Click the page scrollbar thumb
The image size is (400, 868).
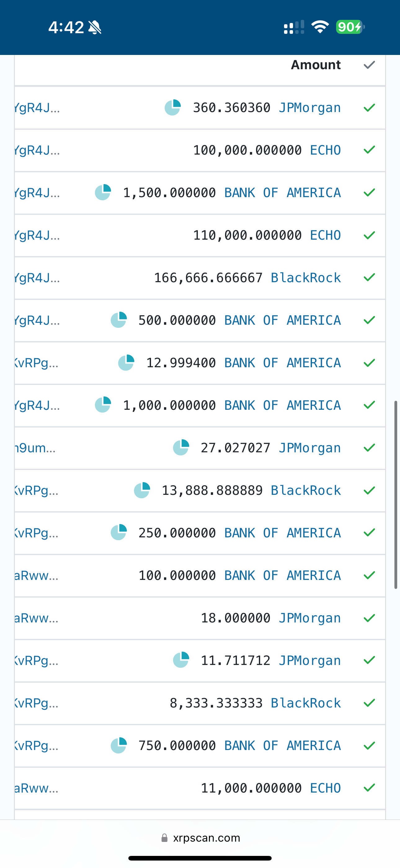[x=396, y=495]
